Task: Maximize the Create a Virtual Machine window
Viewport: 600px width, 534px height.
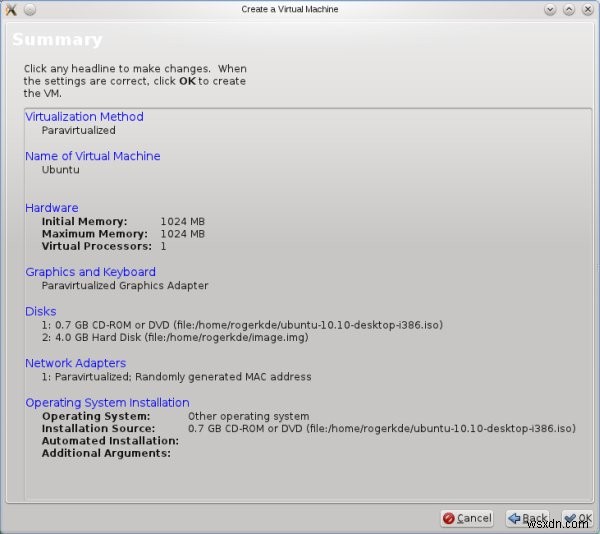Action: tap(569, 10)
